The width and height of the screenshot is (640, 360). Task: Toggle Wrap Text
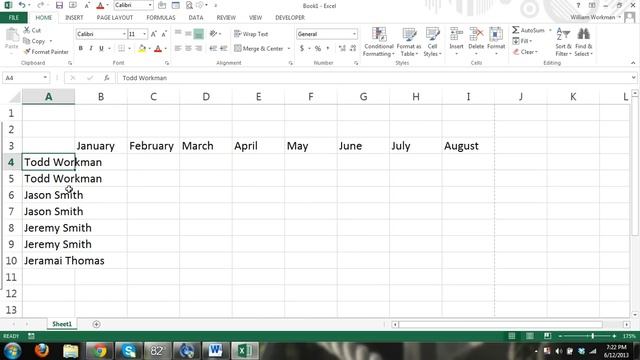(x=251, y=34)
